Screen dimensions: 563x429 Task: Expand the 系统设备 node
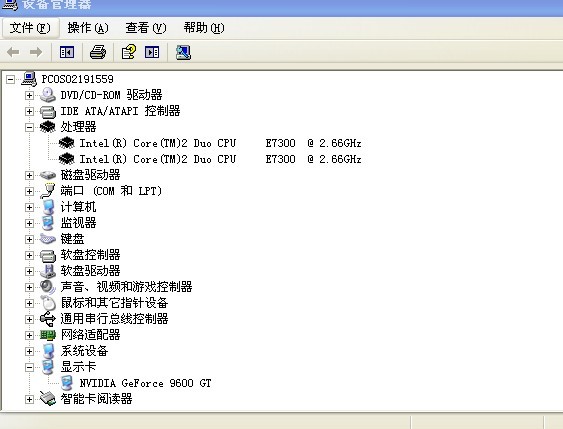(x=29, y=351)
